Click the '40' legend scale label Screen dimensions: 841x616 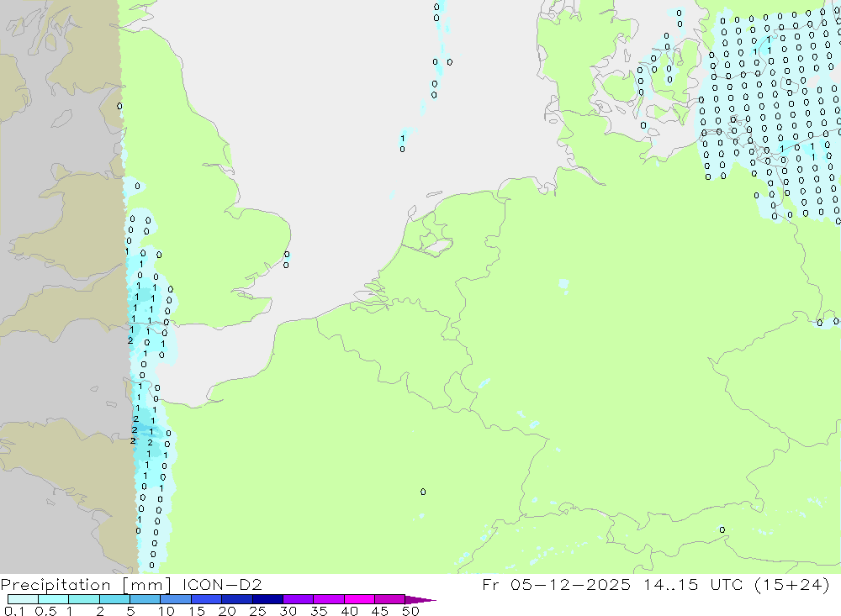(x=349, y=611)
